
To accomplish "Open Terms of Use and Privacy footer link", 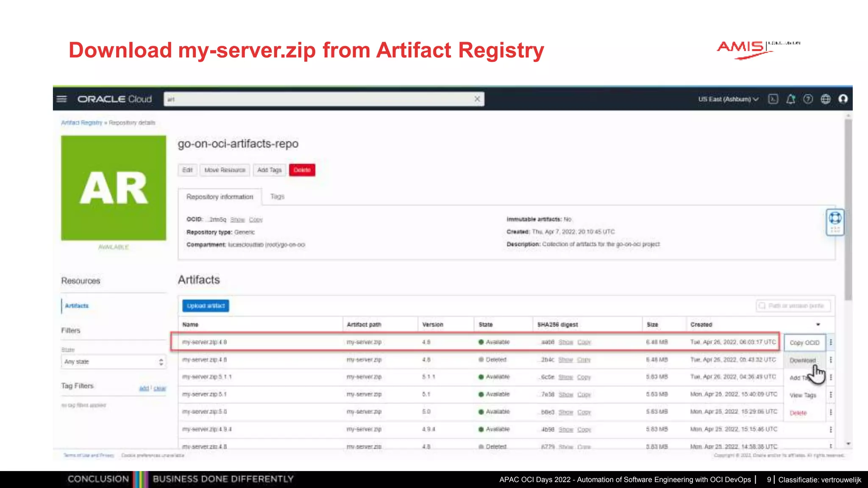I will (x=89, y=455).
